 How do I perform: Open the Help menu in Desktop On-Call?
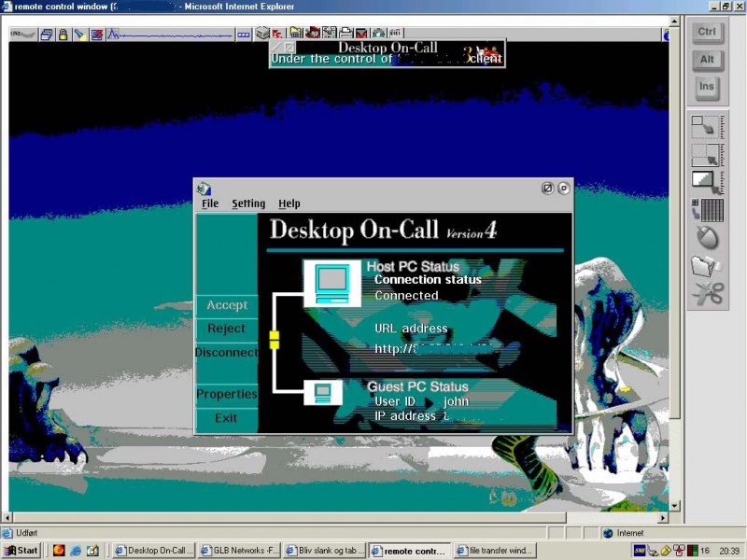pos(289,203)
